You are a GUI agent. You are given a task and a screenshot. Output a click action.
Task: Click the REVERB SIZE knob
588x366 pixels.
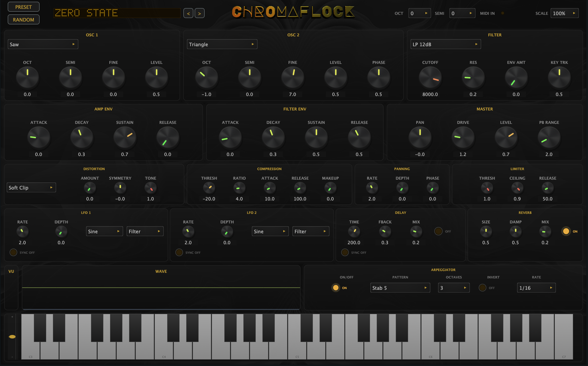click(486, 232)
